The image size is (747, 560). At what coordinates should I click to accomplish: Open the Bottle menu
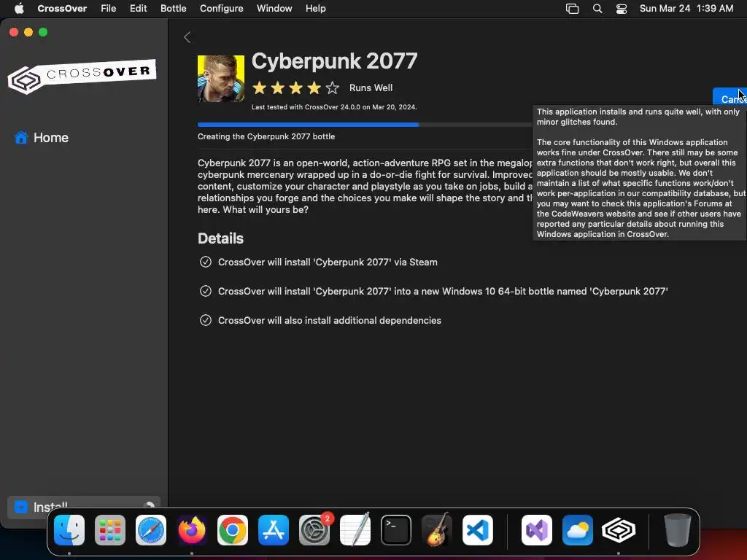click(x=174, y=8)
